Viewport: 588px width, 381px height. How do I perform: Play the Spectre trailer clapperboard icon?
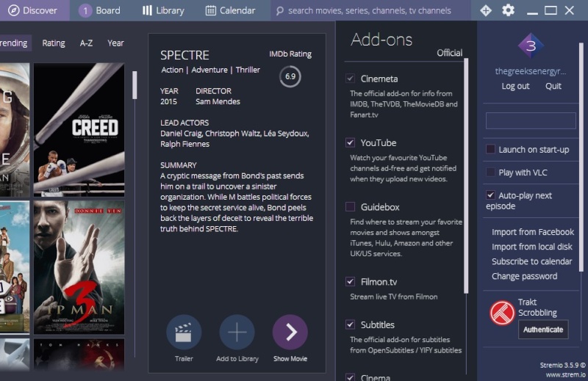[184, 332]
